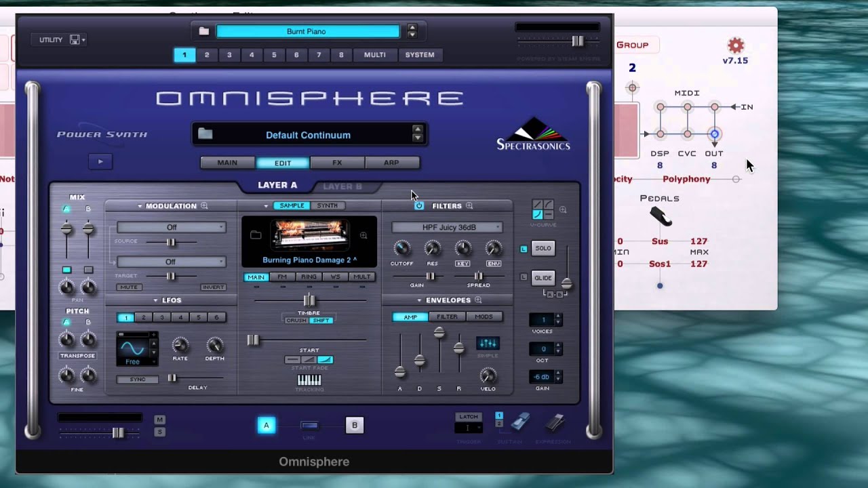Open the MULTI tab
This screenshot has width=868, height=488.
(375, 55)
